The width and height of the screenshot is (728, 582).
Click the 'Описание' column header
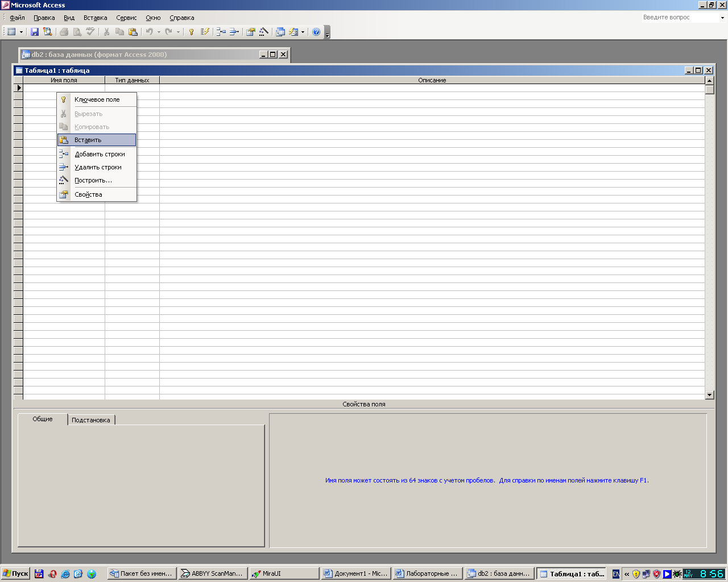pos(432,80)
